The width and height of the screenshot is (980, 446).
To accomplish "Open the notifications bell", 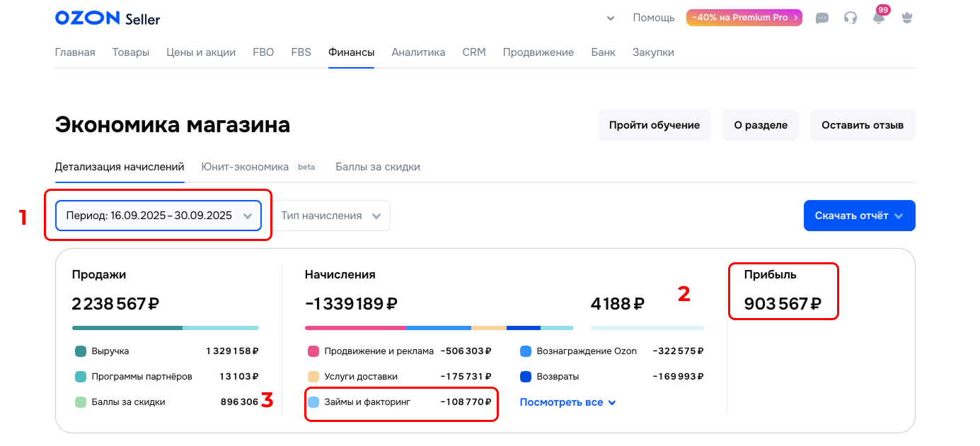I will 879,18.
